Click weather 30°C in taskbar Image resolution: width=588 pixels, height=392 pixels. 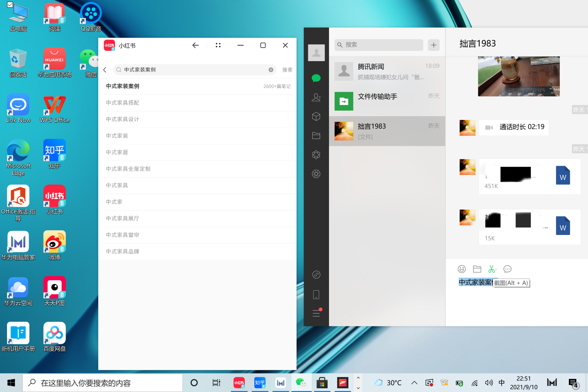pyautogui.click(x=387, y=383)
